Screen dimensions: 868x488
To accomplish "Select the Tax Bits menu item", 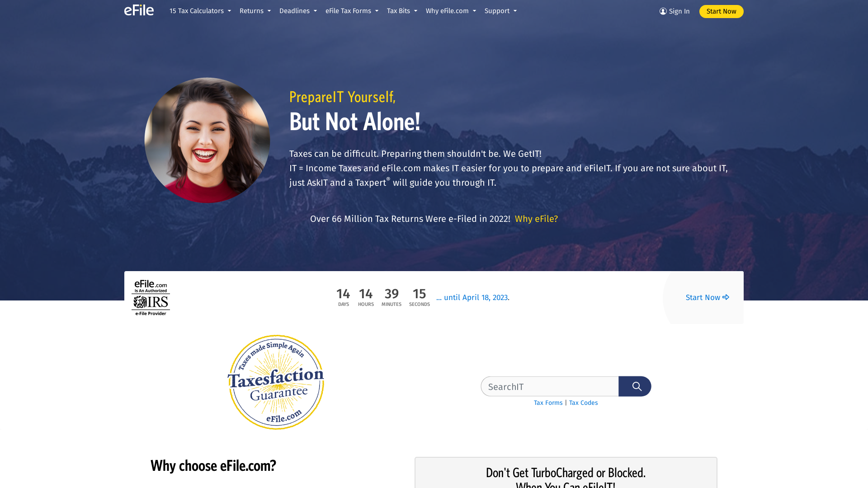I will pos(402,11).
